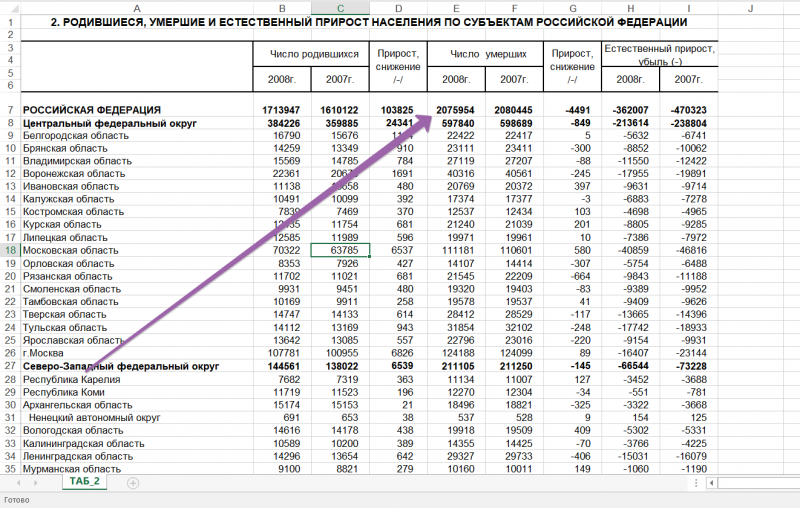Click the next sheet navigation arrow
Screen dimensions: 800x508
35,482
